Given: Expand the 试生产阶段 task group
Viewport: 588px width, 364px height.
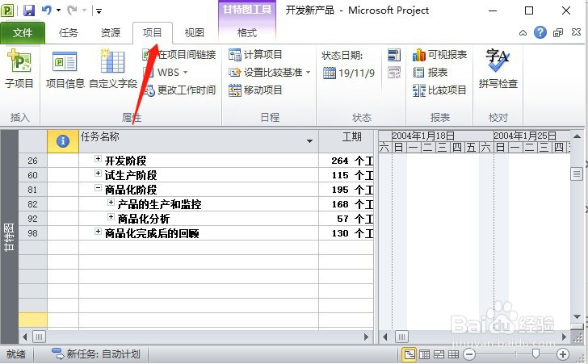Looking at the screenshot, I should tap(98, 174).
